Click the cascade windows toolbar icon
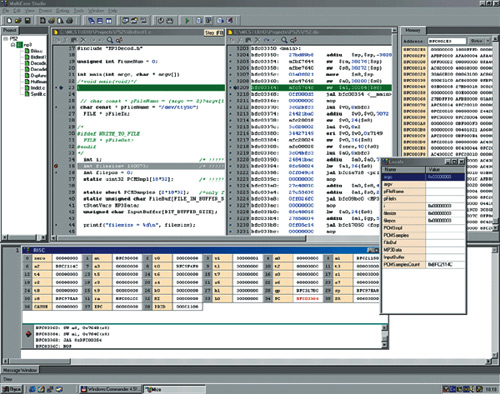 click(x=91, y=21)
